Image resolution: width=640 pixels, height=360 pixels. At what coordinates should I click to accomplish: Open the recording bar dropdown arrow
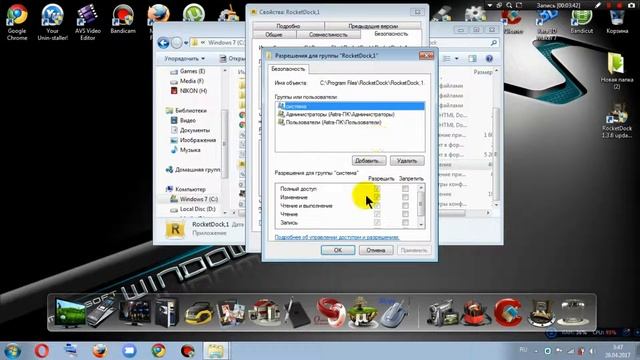tap(490, 5)
